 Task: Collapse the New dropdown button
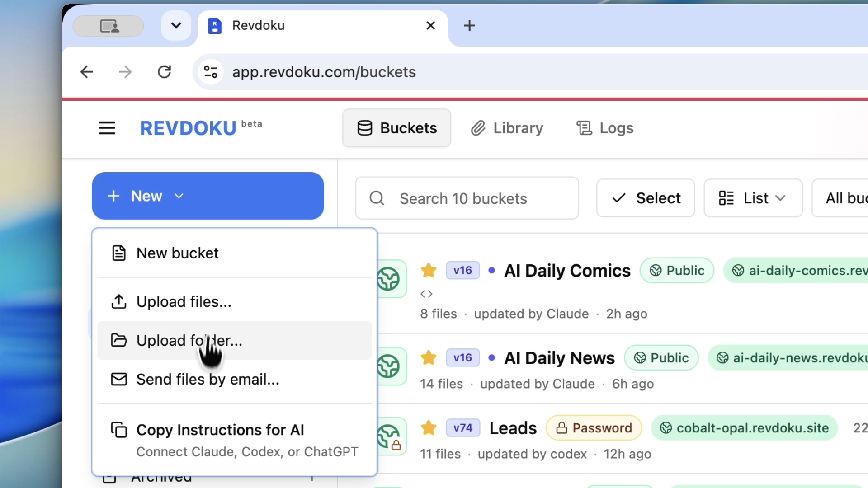208,196
